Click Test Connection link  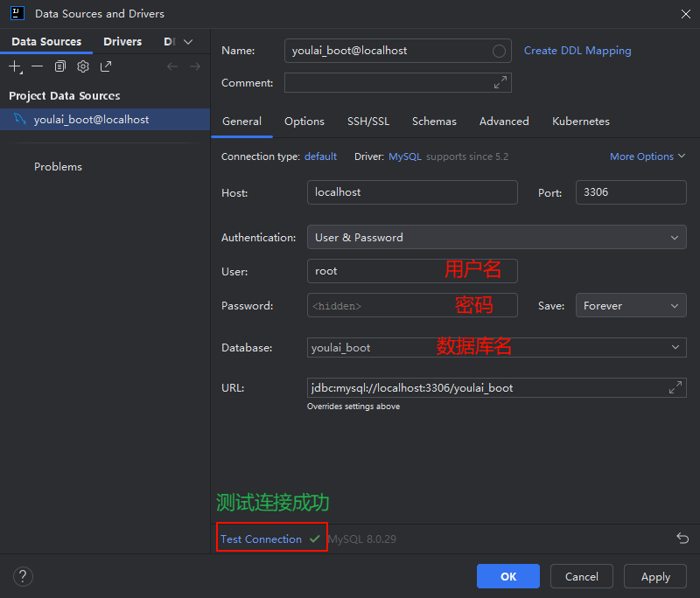click(261, 539)
